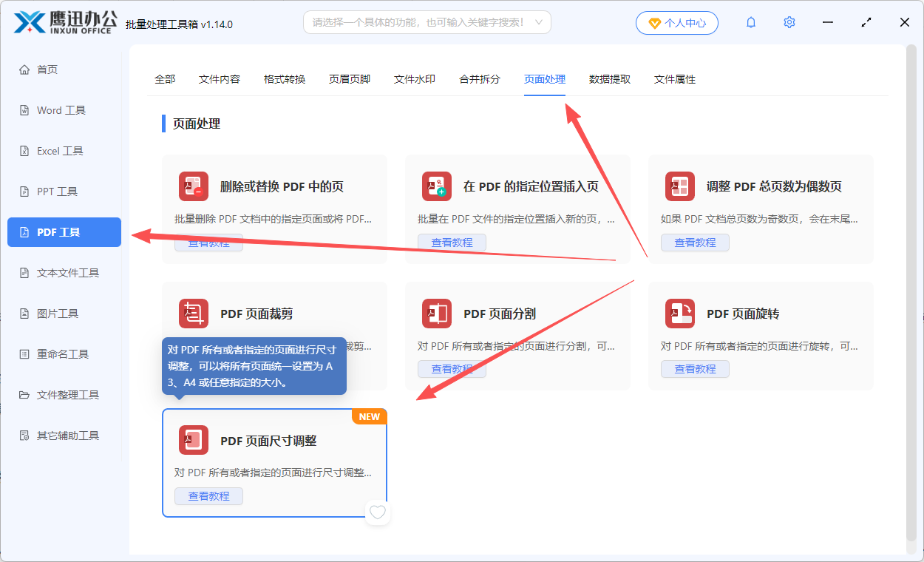Switch to the 全部 tab
Image resolution: width=924 pixels, height=562 pixels.
coord(165,78)
